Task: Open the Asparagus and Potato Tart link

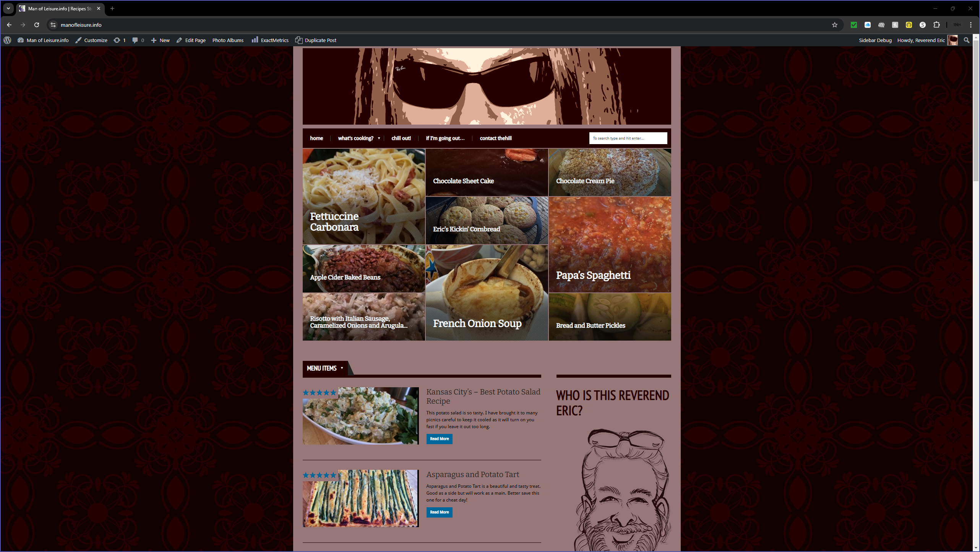Action: [x=472, y=474]
